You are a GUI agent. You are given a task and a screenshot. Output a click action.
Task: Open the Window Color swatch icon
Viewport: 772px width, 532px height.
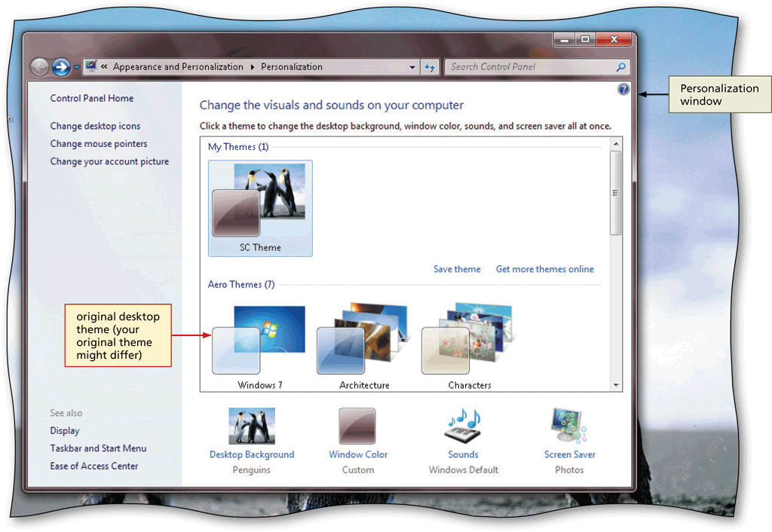(357, 427)
